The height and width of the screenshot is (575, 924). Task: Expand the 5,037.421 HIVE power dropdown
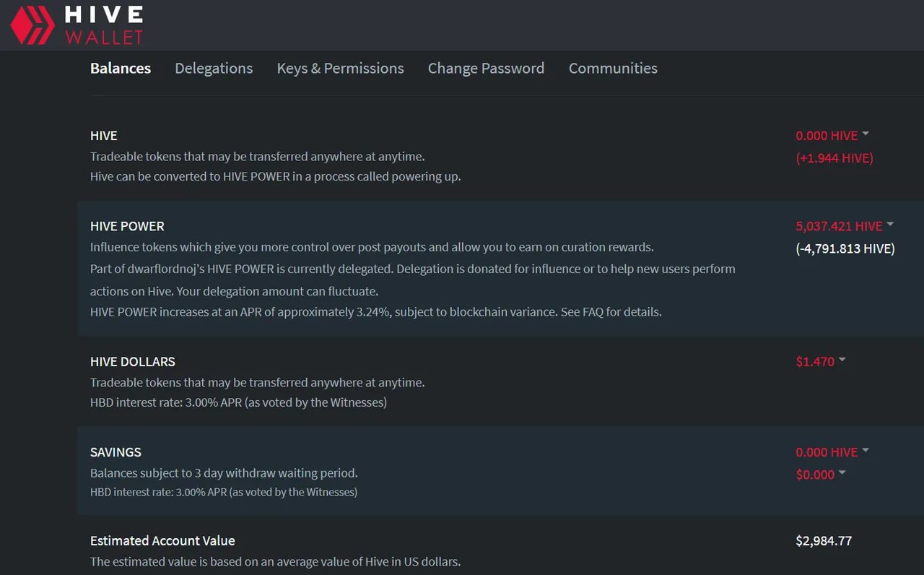click(x=845, y=226)
